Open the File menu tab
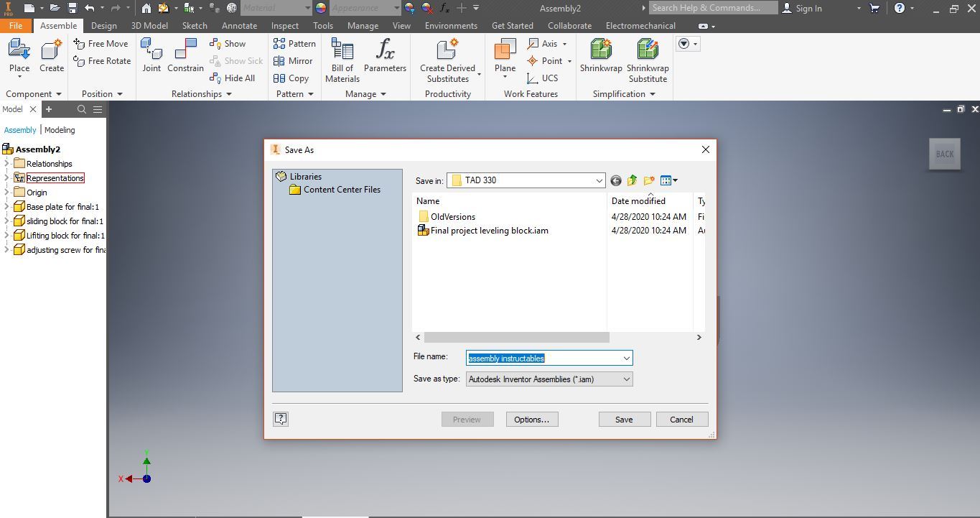980x518 pixels. coord(16,25)
